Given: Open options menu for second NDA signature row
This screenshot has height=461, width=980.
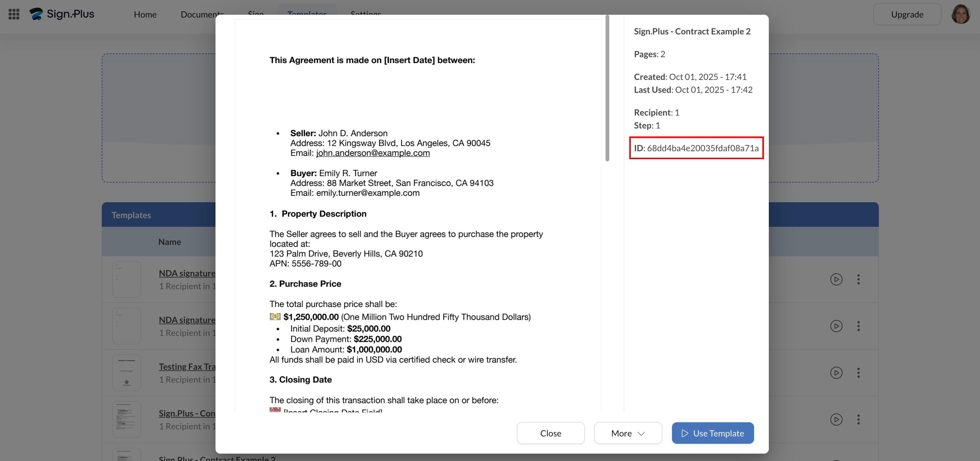Looking at the screenshot, I should tap(858, 326).
